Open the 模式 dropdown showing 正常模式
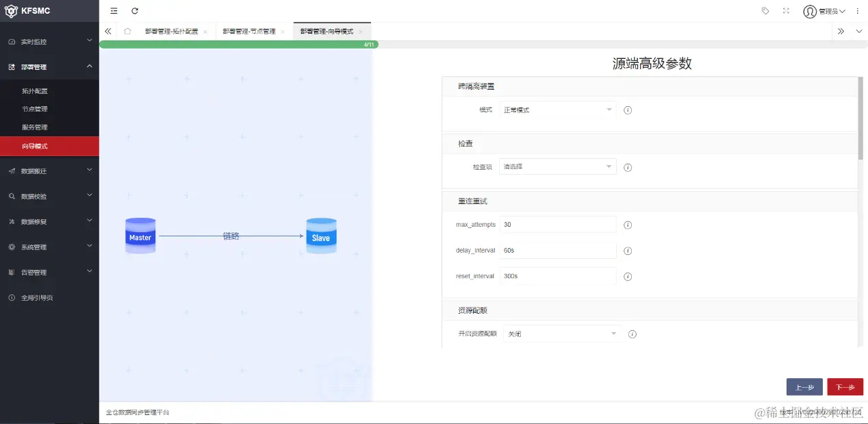 point(557,110)
